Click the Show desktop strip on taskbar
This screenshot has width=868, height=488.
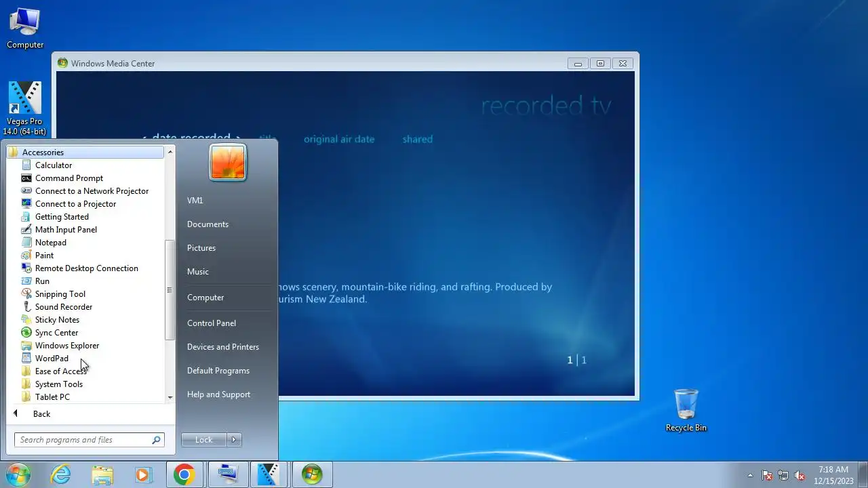(x=863, y=474)
